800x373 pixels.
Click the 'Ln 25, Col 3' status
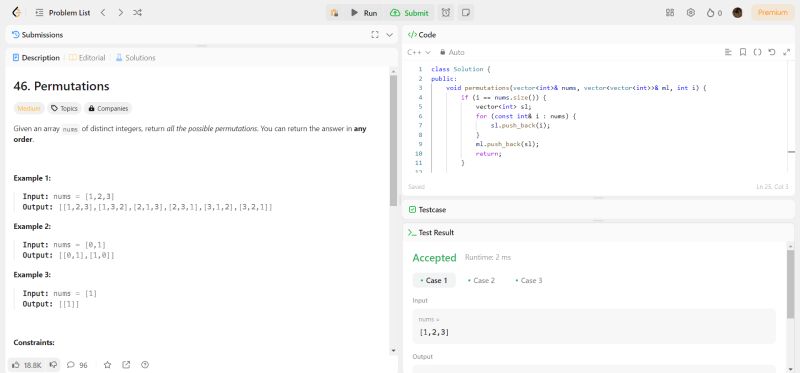(x=772, y=187)
